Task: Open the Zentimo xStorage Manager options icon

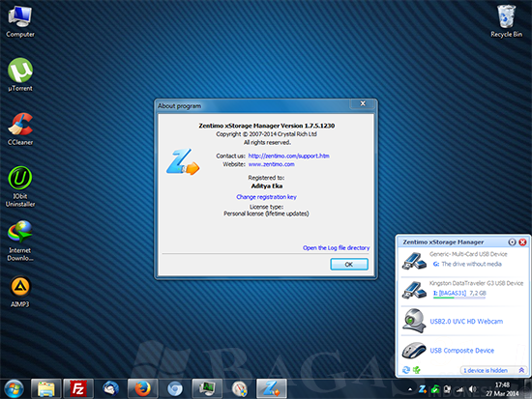Action: [x=512, y=242]
